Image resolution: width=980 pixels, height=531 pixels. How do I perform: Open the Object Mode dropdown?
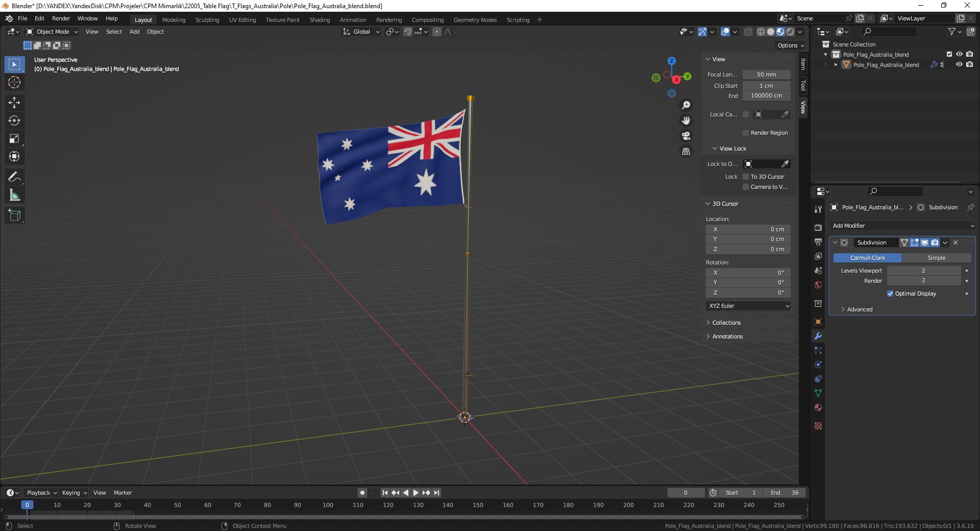[x=52, y=32]
